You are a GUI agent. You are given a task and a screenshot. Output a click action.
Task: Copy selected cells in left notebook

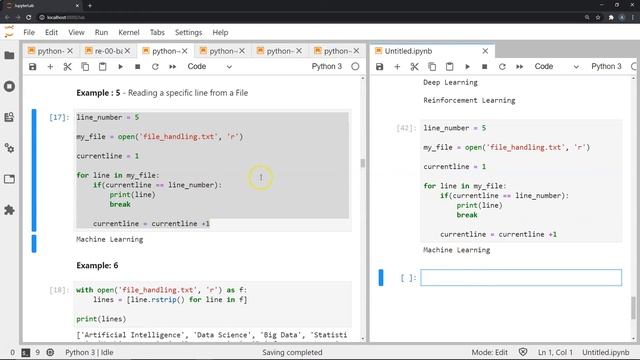85,67
